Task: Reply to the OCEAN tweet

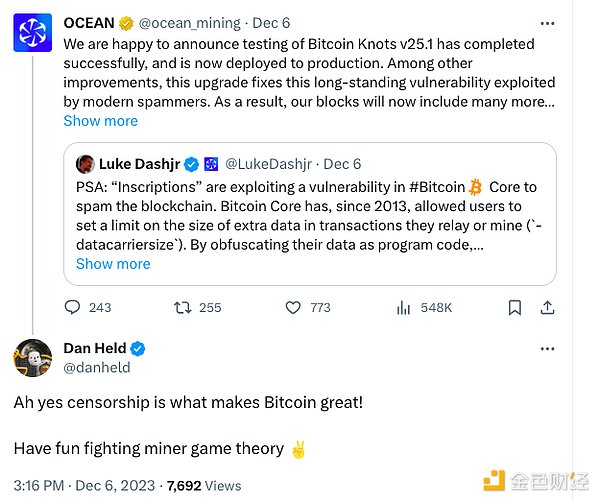Action: 73,307
